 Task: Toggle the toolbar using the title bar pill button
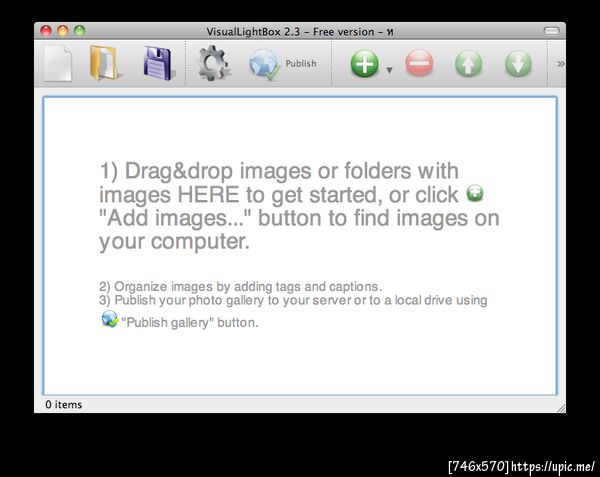pyautogui.click(x=551, y=31)
